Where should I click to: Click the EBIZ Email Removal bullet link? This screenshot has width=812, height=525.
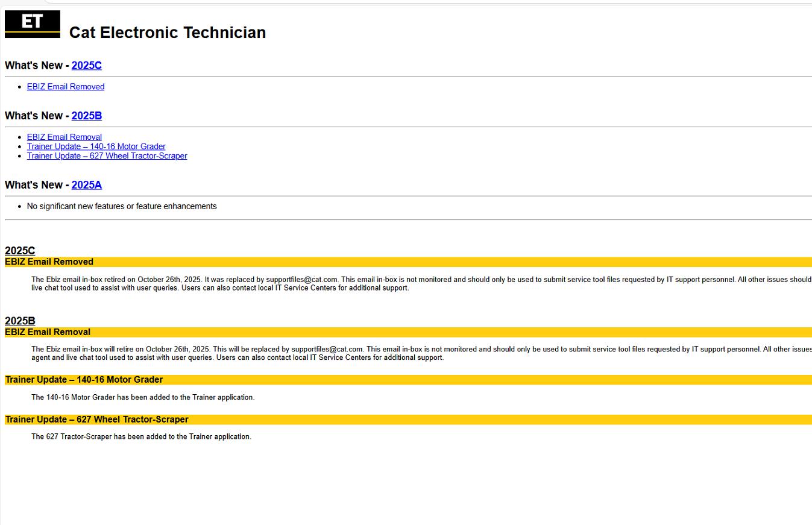pyautogui.click(x=64, y=137)
